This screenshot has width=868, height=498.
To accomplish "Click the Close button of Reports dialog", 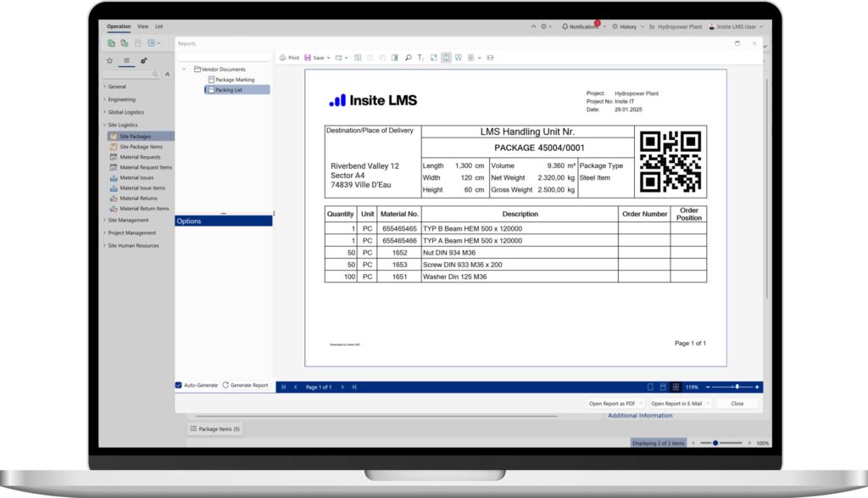I will [x=737, y=404].
